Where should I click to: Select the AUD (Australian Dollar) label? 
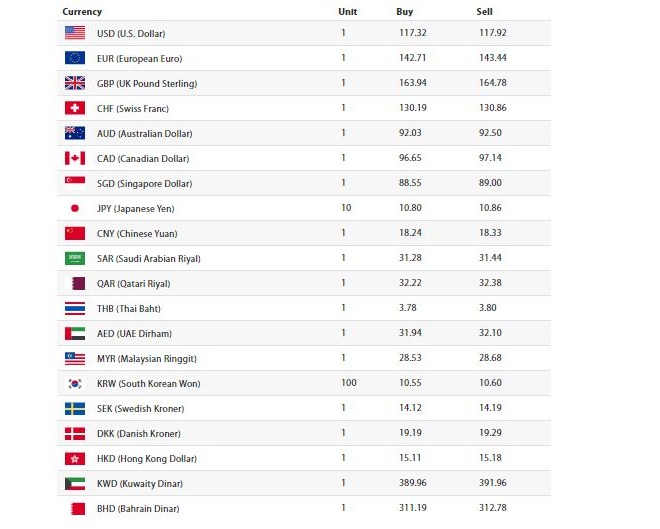(x=144, y=134)
